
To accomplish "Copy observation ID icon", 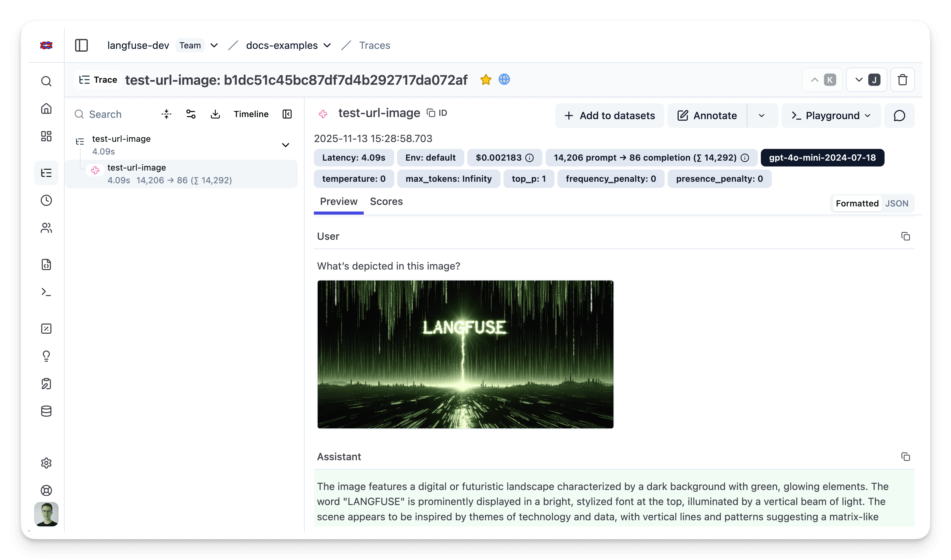I will tap(431, 113).
